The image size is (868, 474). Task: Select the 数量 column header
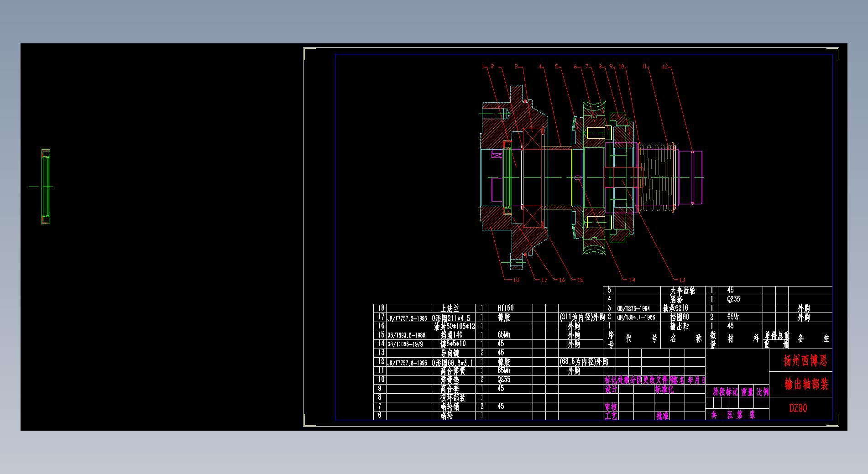pos(713,340)
